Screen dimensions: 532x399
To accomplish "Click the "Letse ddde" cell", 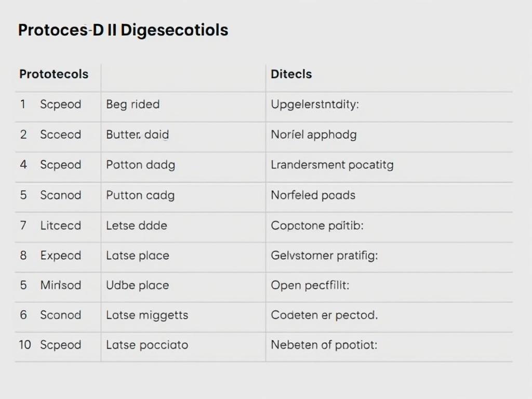I will click(x=136, y=225).
